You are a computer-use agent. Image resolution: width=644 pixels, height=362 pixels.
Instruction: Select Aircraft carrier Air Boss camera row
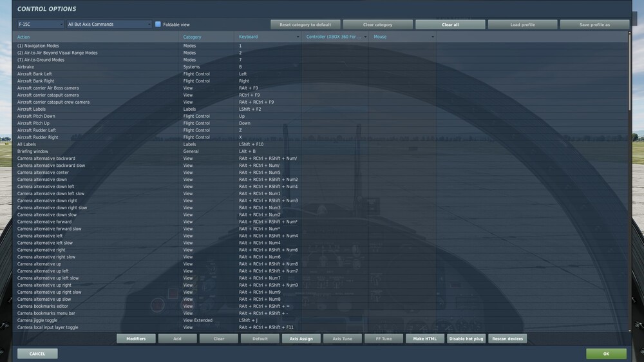click(x=321, y=88)
